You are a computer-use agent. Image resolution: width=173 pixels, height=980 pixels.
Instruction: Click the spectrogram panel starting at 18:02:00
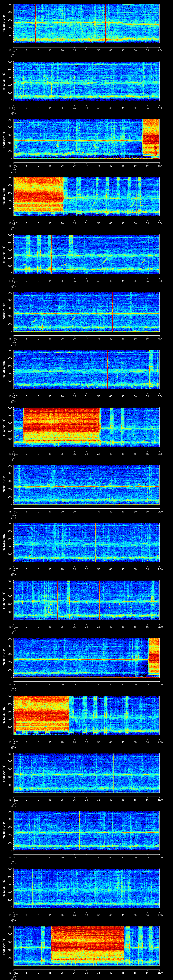pyautogui.click(x=86, y=81)
